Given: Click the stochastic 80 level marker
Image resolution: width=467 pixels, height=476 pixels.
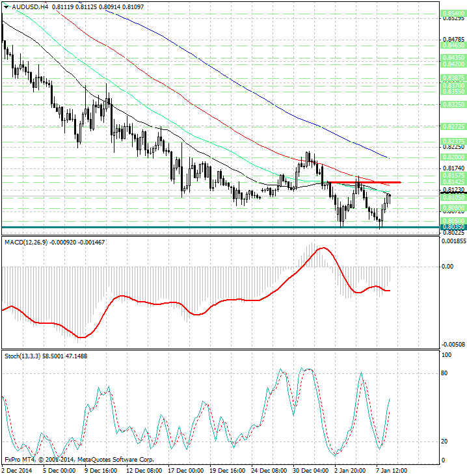Looking at the screenshot, I should [x=444, y=373].
